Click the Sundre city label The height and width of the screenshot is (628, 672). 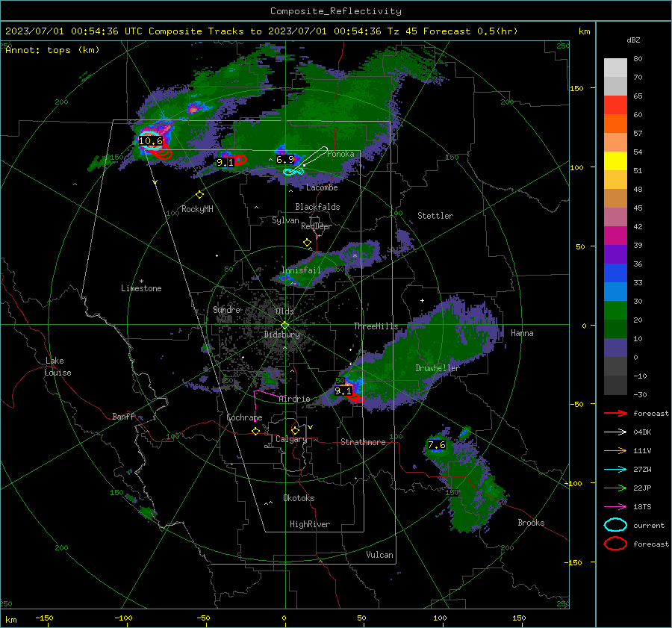227,310
